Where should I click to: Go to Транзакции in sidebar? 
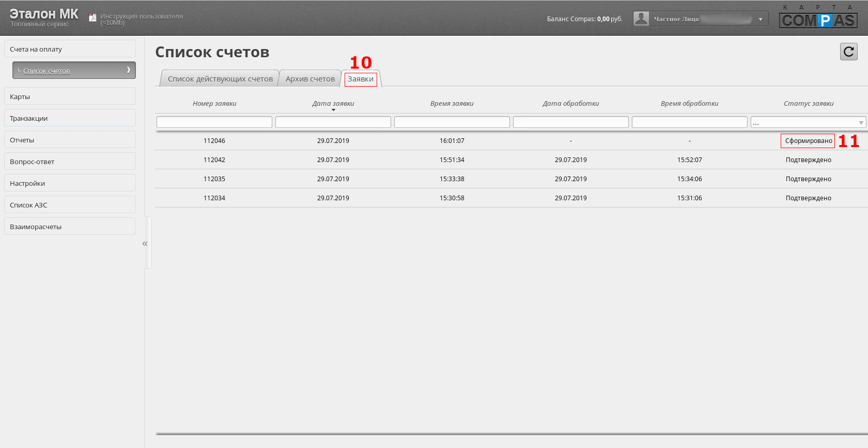[70, 118]
